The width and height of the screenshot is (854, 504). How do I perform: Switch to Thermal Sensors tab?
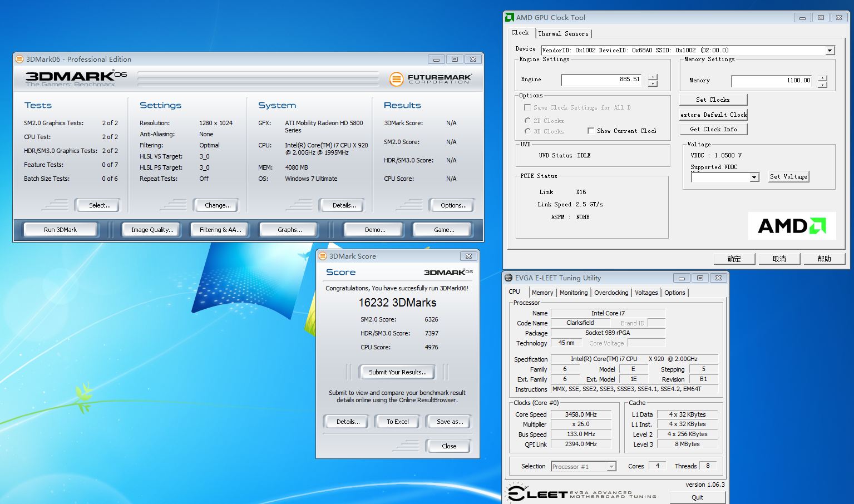[x=563, y=33]
